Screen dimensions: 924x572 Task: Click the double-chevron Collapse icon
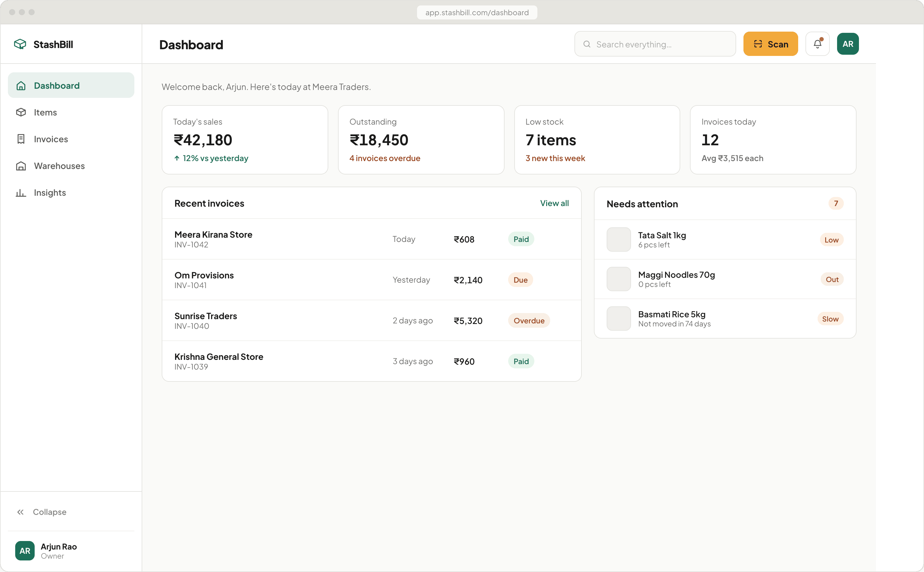[x=20, y=512]
